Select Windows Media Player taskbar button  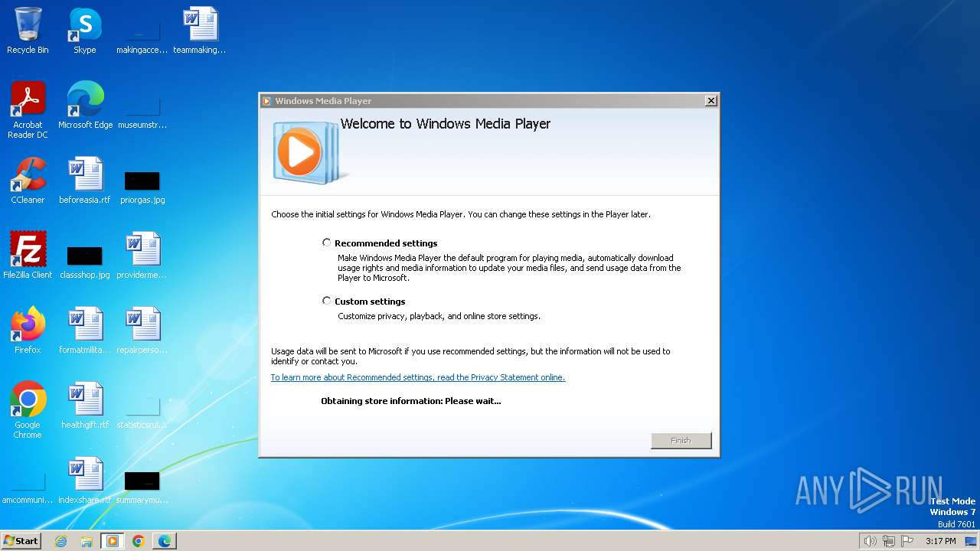[113, 541]
